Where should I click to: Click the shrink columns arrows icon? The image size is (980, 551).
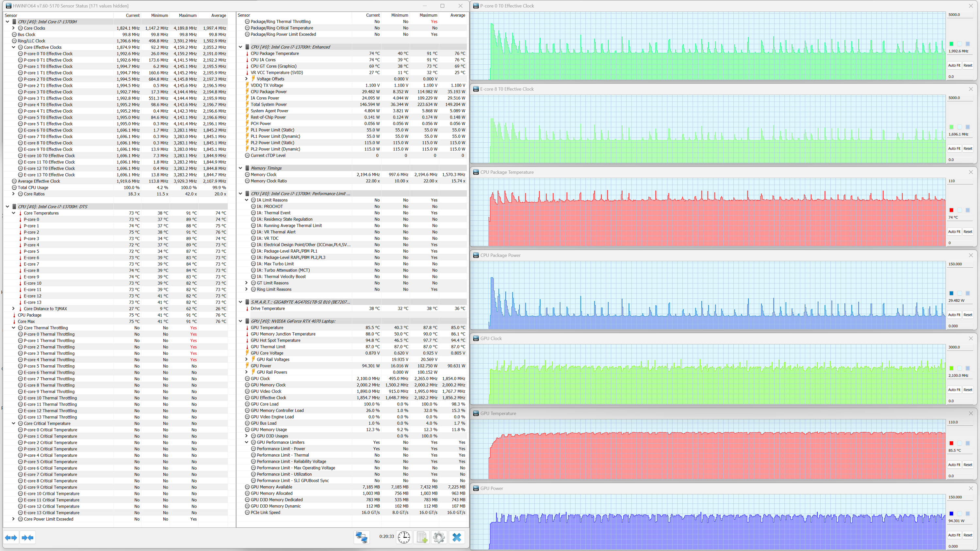pyautogui.click(x=28, y=537)
